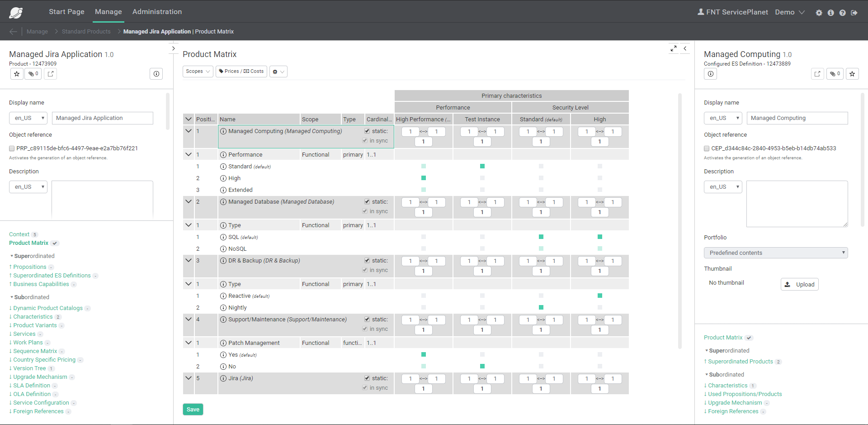
Task: Toggle static checkbox for Jira row
Action: 367,378
